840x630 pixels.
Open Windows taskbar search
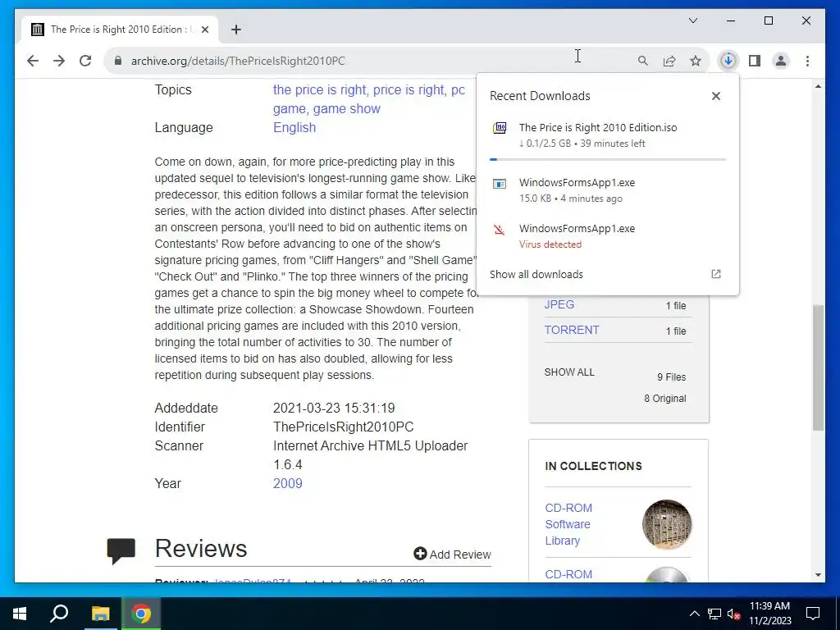(x=59, y=614)
